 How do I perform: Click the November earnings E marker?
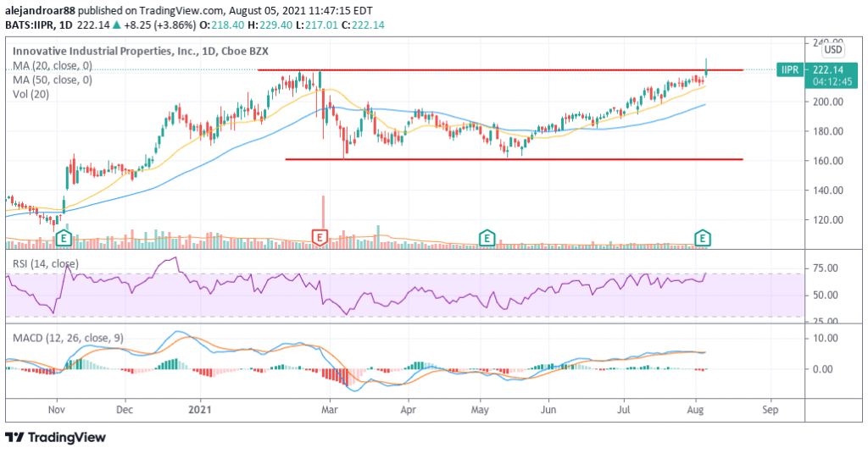pyautogui.click(x=64, y=239)
